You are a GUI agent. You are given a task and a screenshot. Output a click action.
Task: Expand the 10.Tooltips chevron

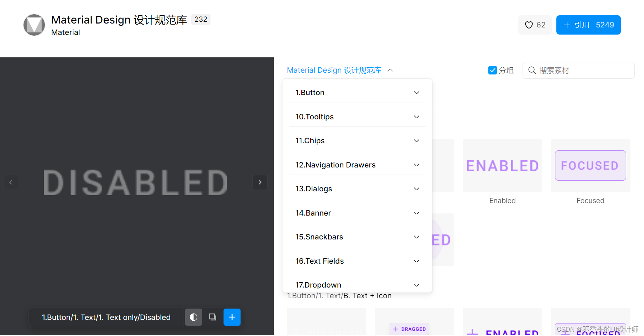pos(416,117)
